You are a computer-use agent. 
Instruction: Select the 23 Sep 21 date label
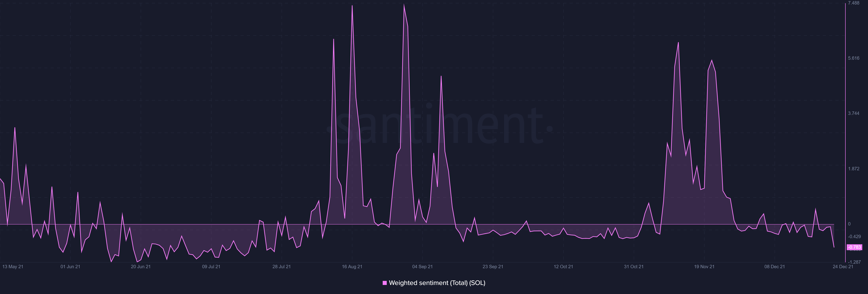coord(493,266)
